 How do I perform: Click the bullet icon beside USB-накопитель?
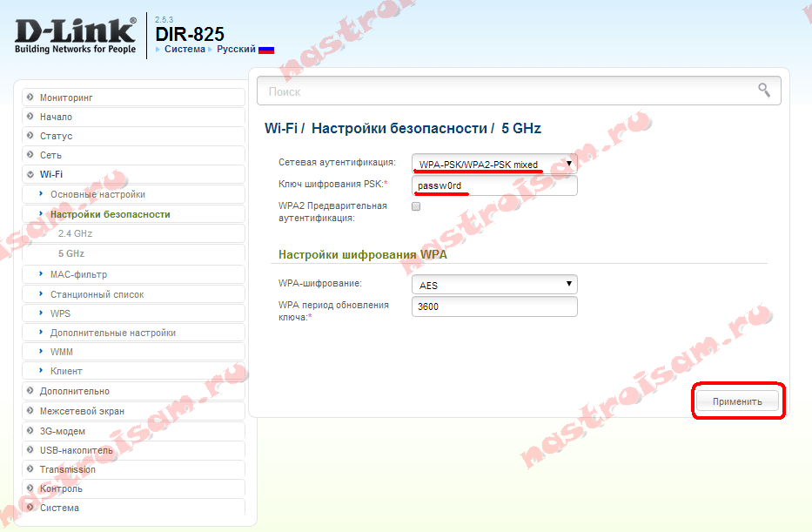[x=30, y=450]
